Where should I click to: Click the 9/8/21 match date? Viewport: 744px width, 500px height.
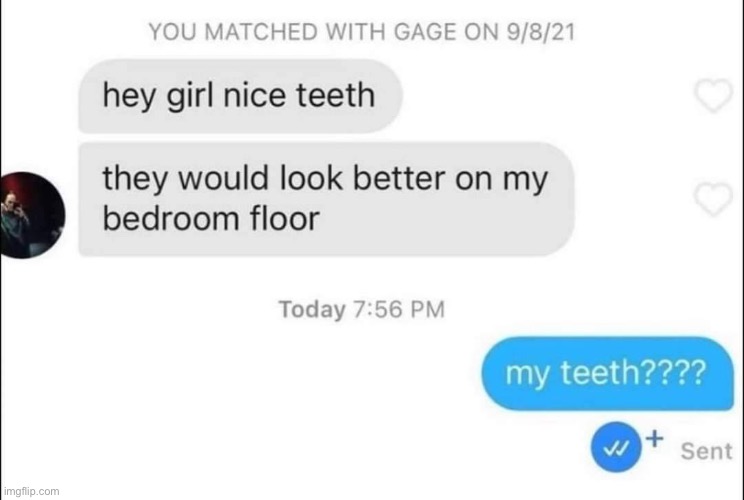click(540, 32)
